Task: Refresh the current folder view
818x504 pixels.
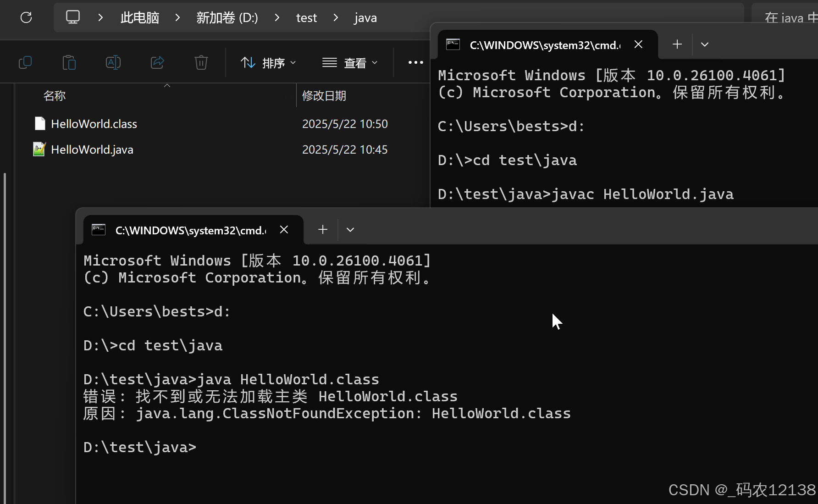Action: point(26,17)
